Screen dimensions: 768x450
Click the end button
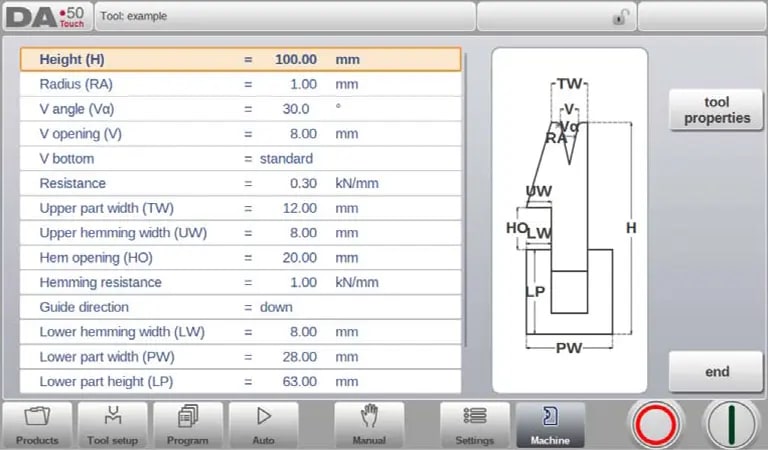(717, 372)
